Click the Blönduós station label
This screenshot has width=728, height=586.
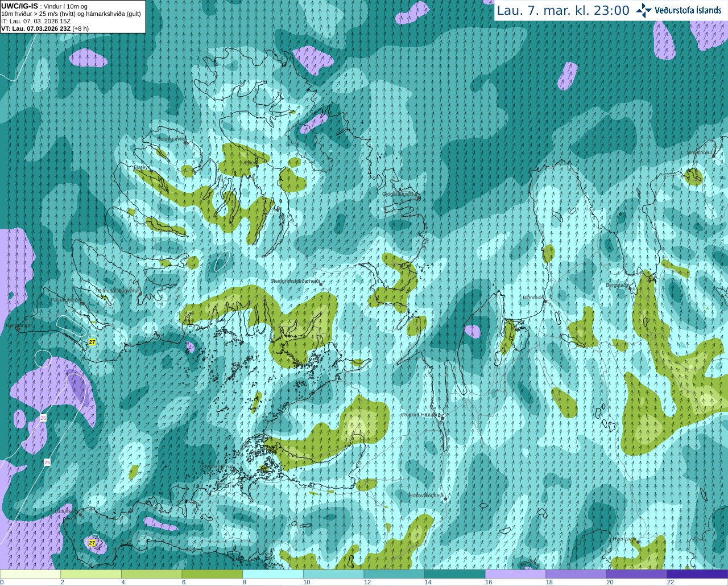pyautogui.click(x=533, y=298)
